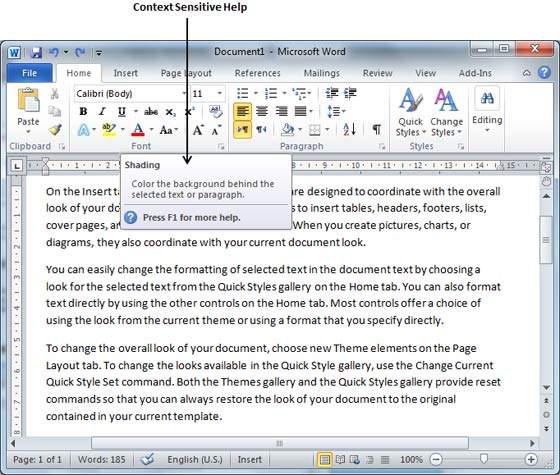This screenshot has height=475, width=560.
Task: Open the References tab
Action: point(258,73)
